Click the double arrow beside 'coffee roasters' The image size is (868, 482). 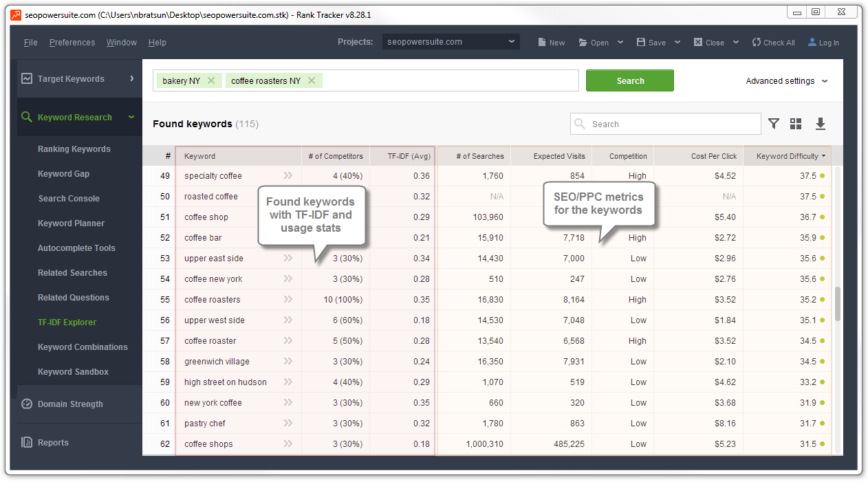pos(287,299)
